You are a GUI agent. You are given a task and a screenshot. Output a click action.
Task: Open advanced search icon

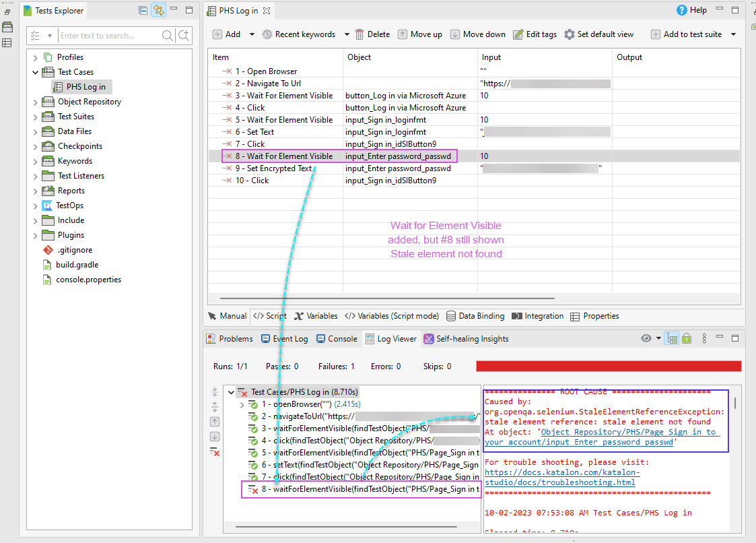(x=184, y=36)
